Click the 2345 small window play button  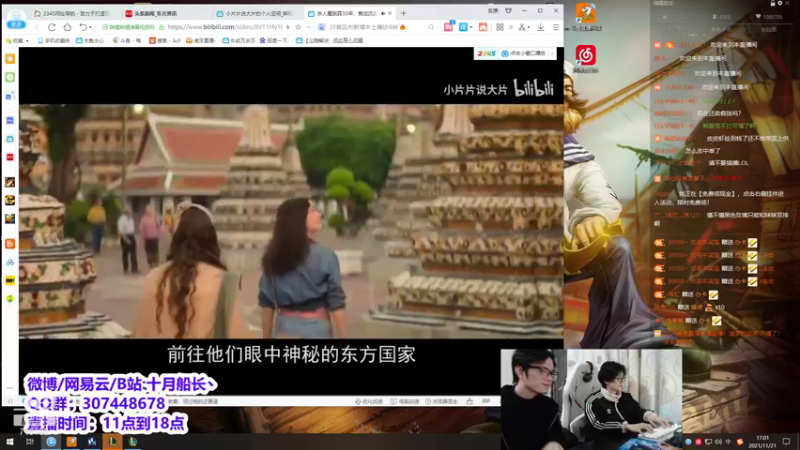pyautogui.click(x=523, y=53)
